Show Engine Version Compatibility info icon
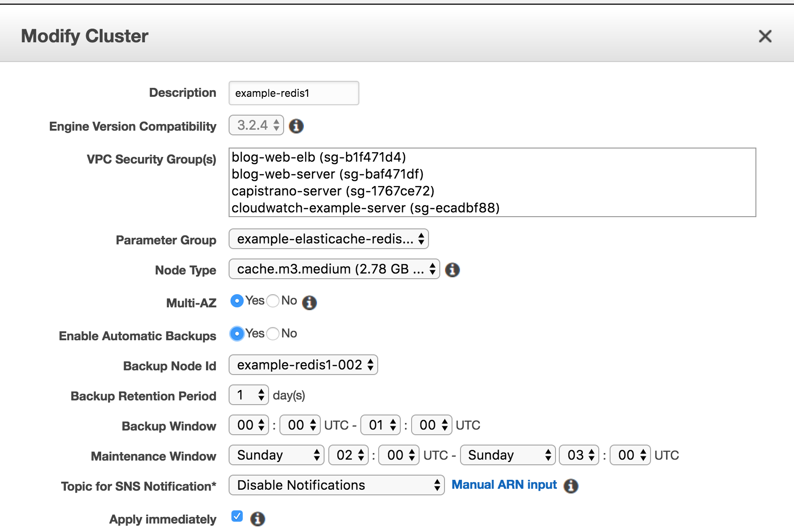 click(296, 126)
